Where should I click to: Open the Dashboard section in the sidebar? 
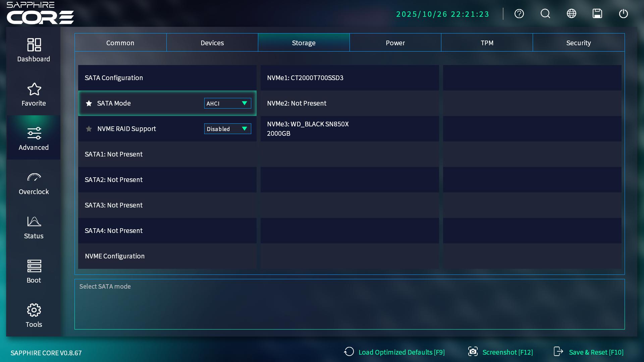click(34, 50)
